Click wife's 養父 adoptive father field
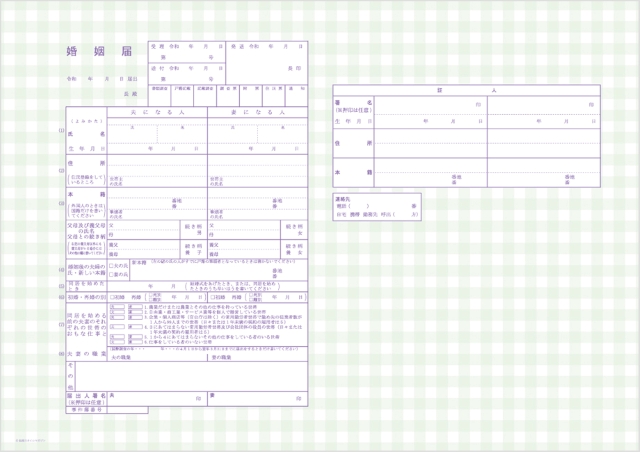This screenshot has height=452, width=640. [244, 245]
